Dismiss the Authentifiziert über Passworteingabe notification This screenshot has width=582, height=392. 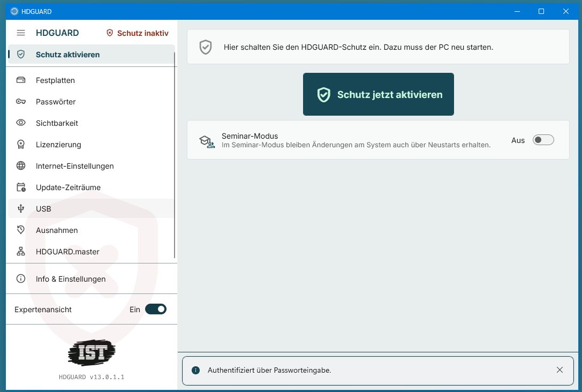(560, 370)
